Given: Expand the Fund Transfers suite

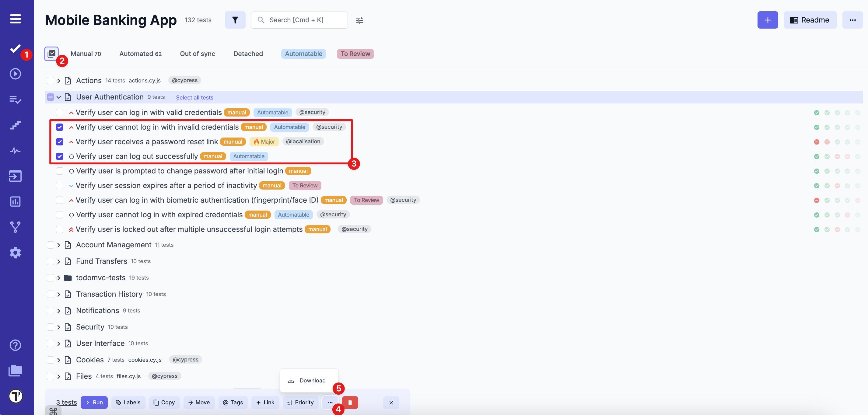Looking at the screenshot, I should pyautogui.click(x=59, y=261).
